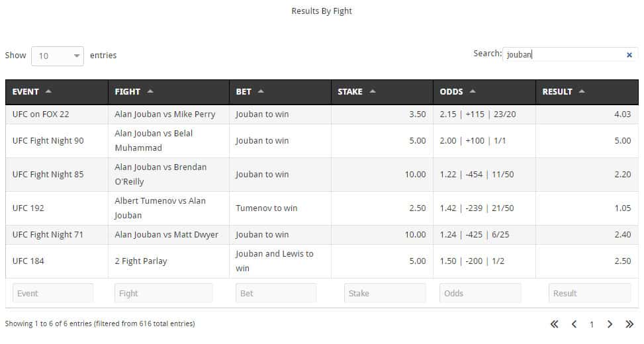Viewport: 644px width, 344px height.
Task: Go to the previous page arrow
Action: tap(574, 324)
